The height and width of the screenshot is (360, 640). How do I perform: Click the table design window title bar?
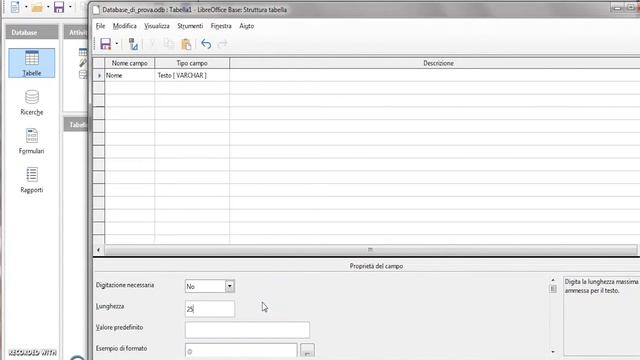351,9
